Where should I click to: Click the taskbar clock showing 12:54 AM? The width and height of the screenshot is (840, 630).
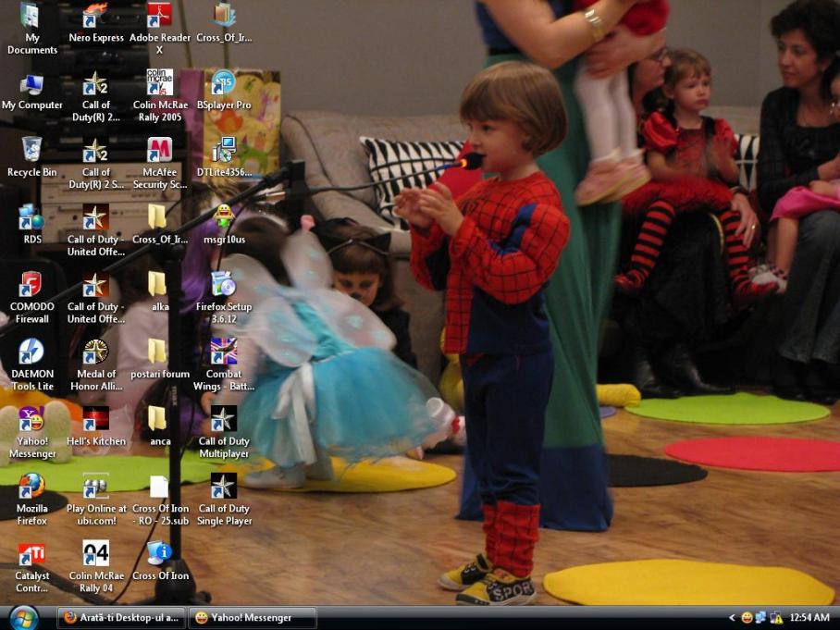point(809,618)
